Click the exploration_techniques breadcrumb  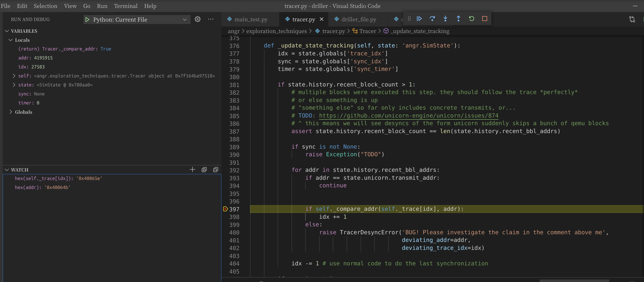click(x=276, y=31)
